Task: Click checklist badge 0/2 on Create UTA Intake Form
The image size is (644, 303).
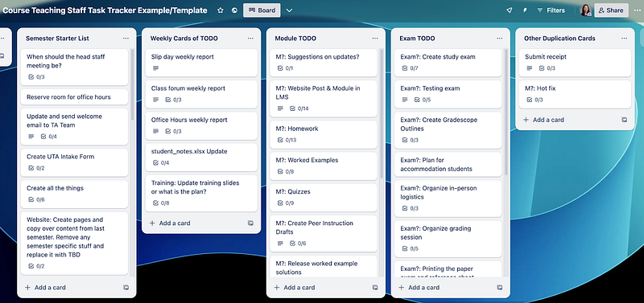Action: click(36, 168)
